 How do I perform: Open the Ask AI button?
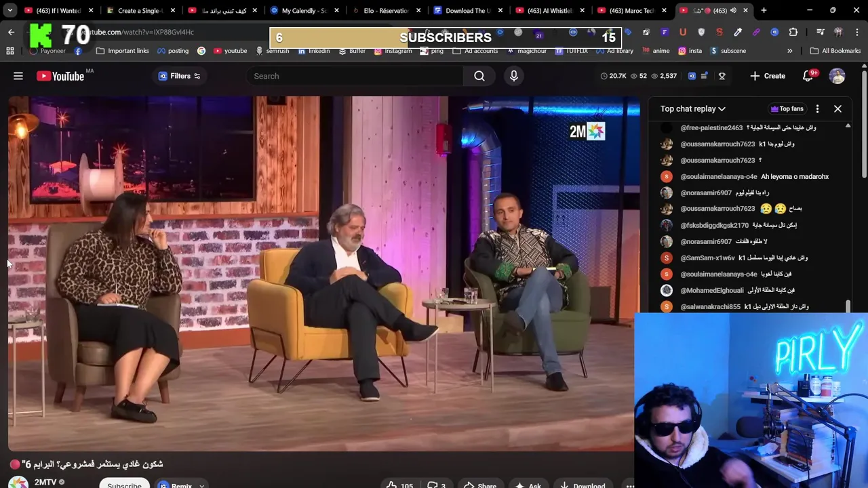click(528, 485)
